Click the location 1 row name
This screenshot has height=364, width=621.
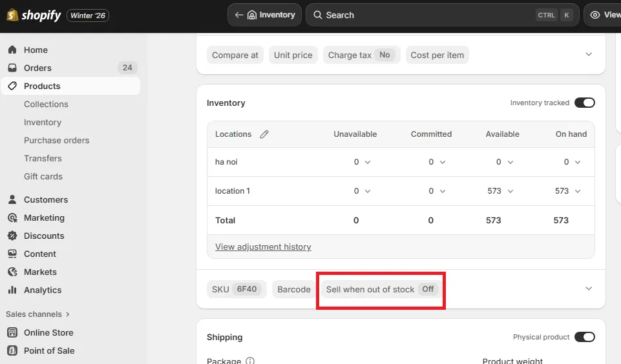pyautogui.click(x=233, y=190)
